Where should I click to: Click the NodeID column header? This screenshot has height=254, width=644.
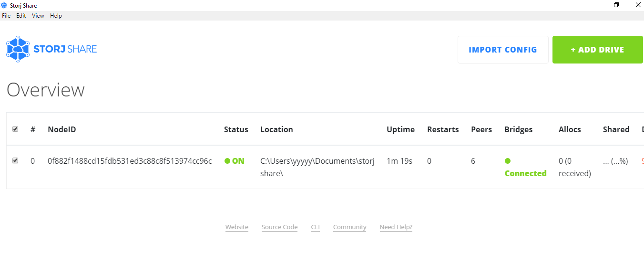[x=62, y=129]
